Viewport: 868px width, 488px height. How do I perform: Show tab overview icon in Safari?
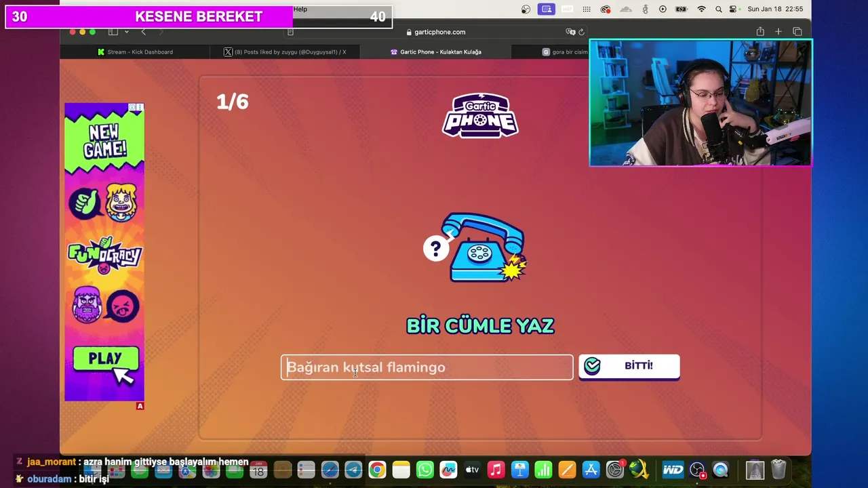point(797,32)
